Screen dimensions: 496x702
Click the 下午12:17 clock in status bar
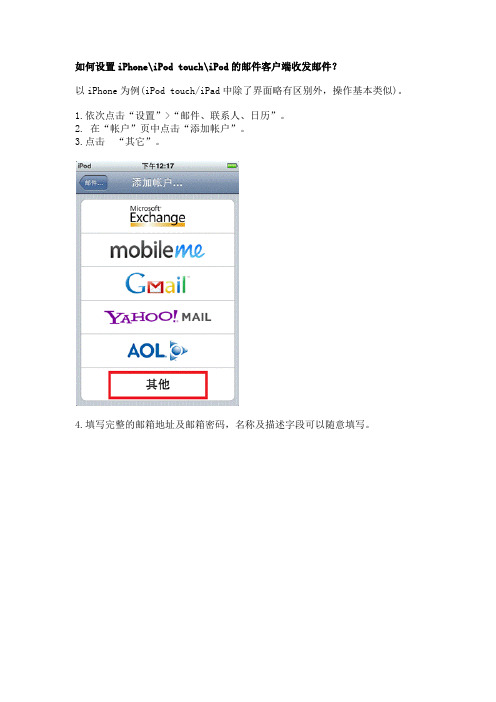click(x=158, y=166)
